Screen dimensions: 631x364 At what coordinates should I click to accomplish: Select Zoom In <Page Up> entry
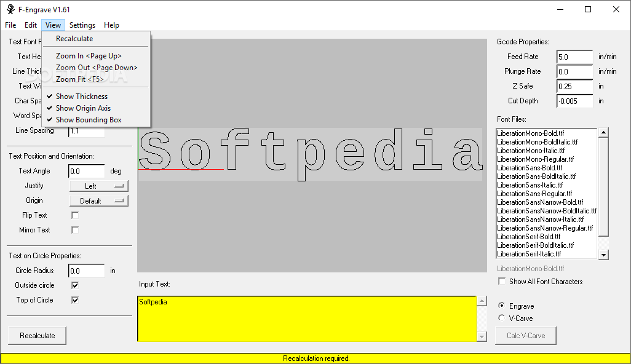[x=96, y=56]
